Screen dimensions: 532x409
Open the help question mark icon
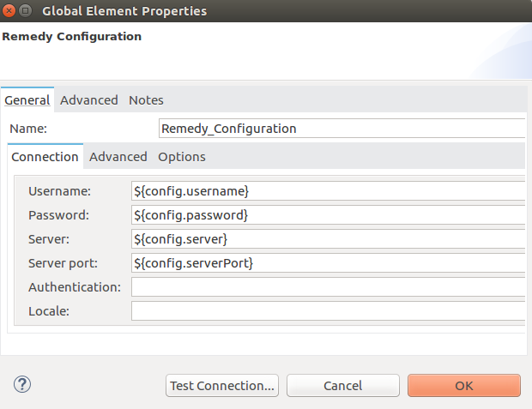[x=22, y=385]
